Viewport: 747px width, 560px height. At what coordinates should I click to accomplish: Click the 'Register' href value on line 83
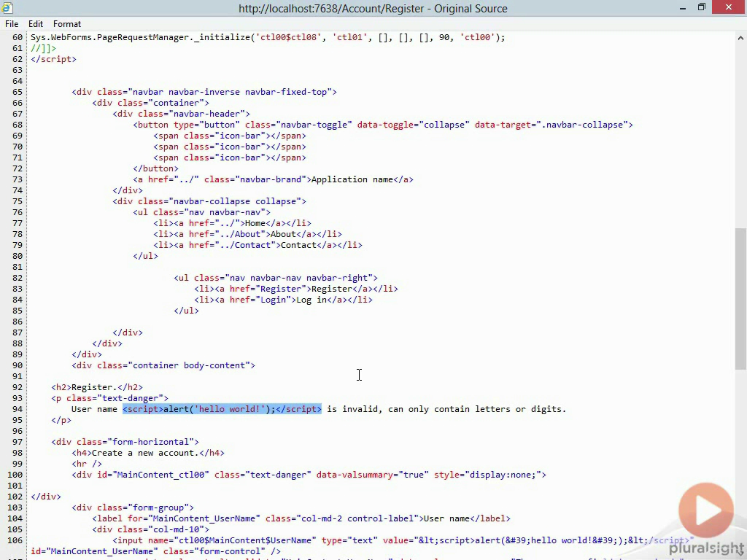pos(281,289)
